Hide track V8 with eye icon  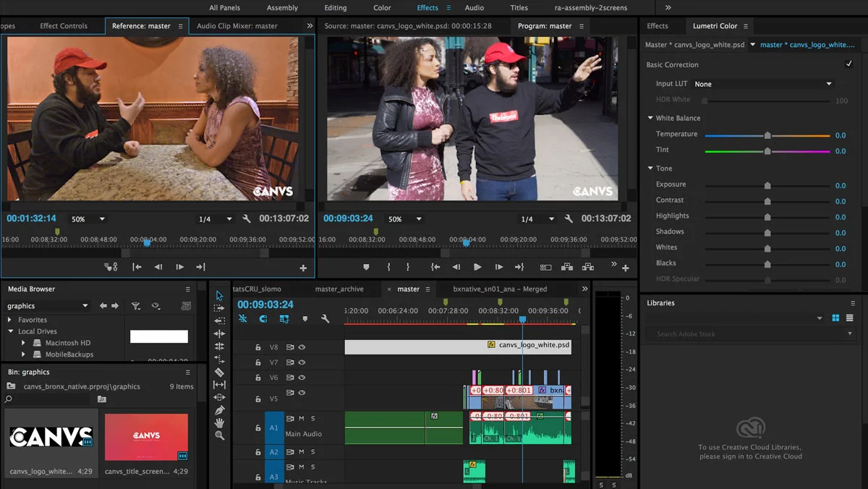[x=302, y=347]
